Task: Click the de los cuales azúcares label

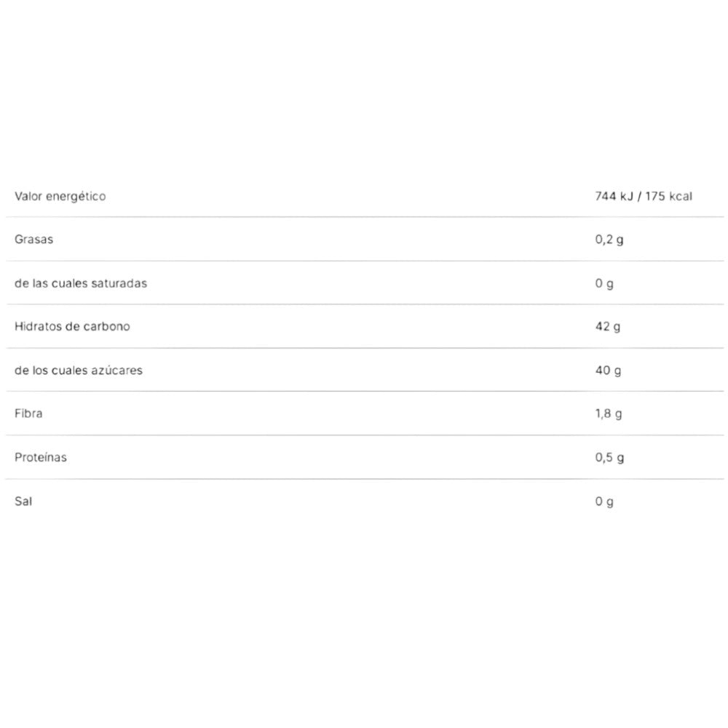Action: (79, 370)
